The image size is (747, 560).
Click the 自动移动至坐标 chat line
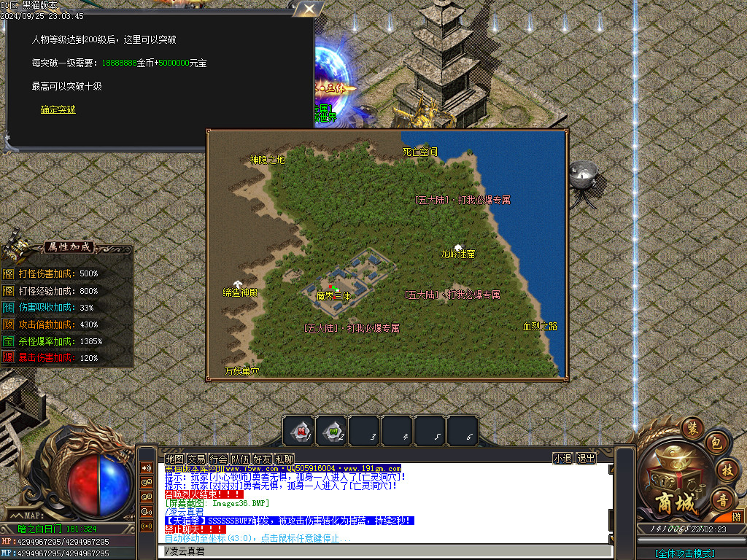(258, 538)
